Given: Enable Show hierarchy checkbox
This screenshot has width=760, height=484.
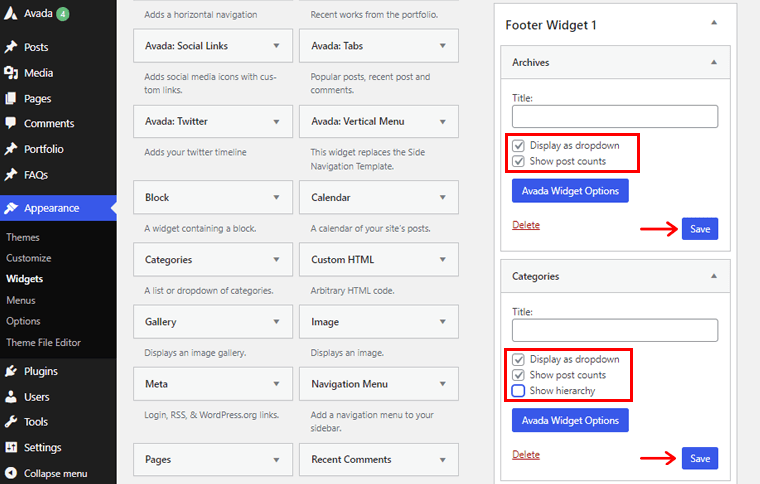Looking at the screenshot, I should pyautogui.click(x=518, y=390).
